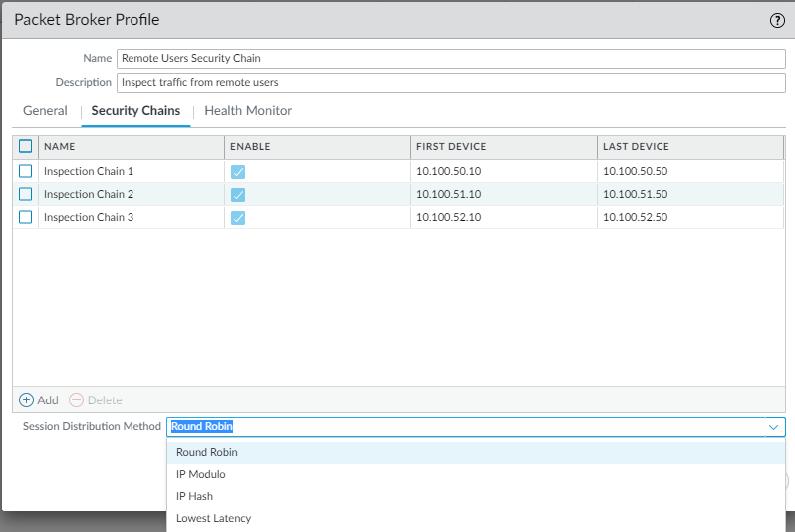Click the Name input field
The height and width of the screenshot is (532, 795).
pyautogui.click(x=450, y=58)
